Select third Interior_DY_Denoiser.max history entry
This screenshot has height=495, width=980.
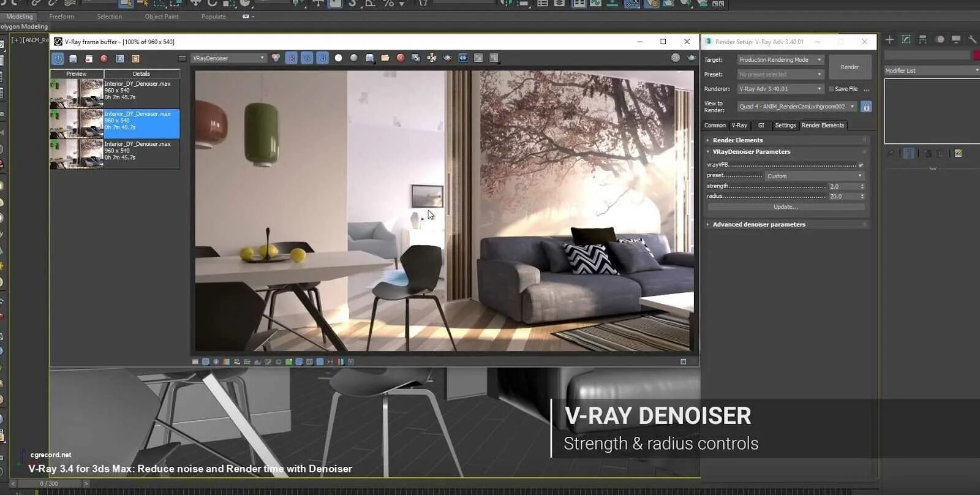[115, 154]
